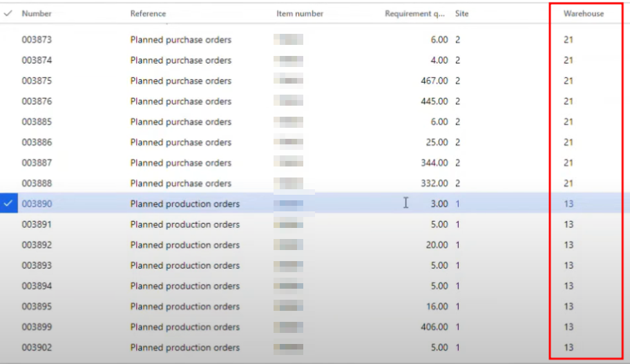
Task: Open the Reference column header filter
Action: coord(148,13)
